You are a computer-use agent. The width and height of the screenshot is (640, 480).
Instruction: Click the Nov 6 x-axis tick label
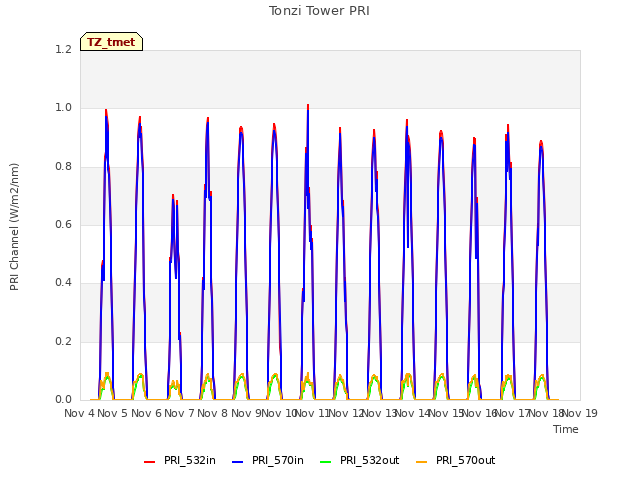pos(146,413)
